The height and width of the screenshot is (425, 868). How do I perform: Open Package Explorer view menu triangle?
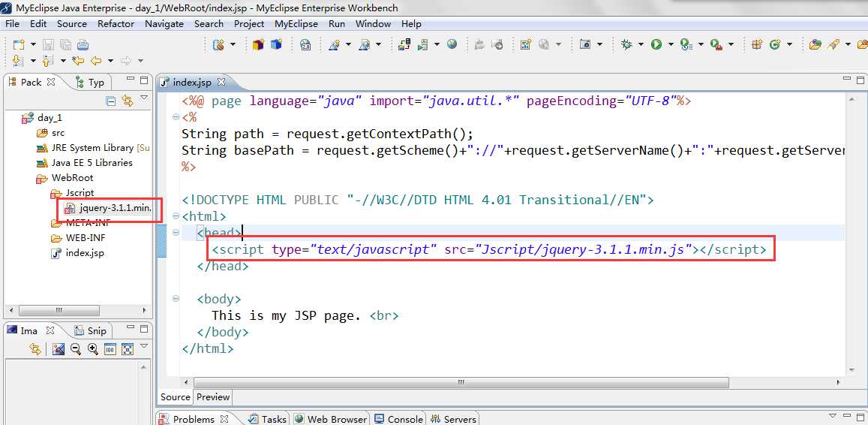click(144, 98)
